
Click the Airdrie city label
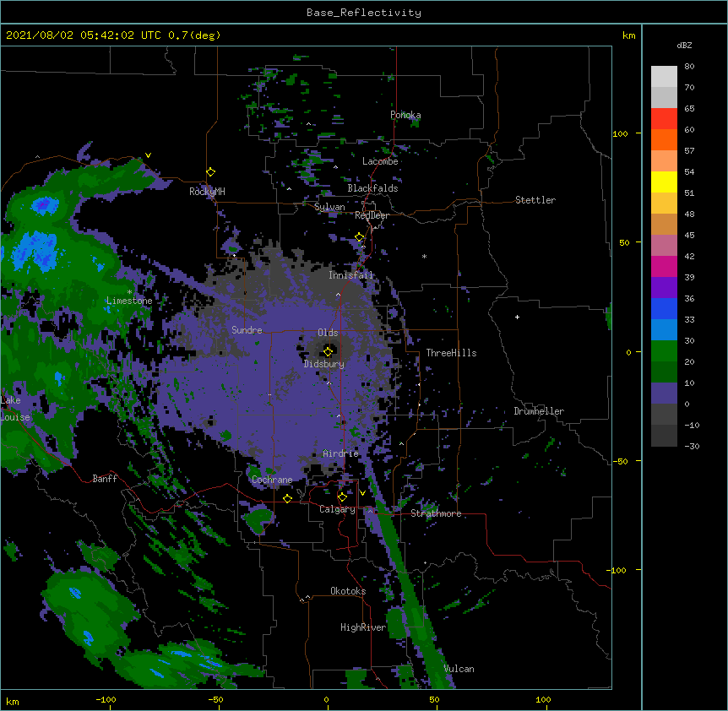point(340,453)
